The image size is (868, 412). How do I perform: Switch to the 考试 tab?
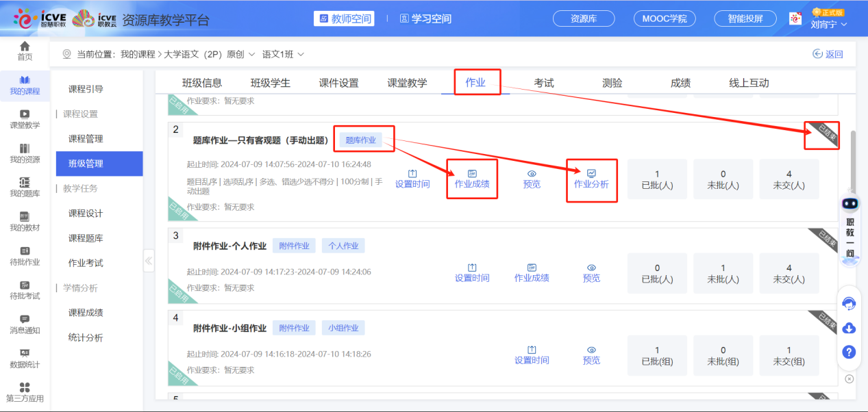pos(543,81)
